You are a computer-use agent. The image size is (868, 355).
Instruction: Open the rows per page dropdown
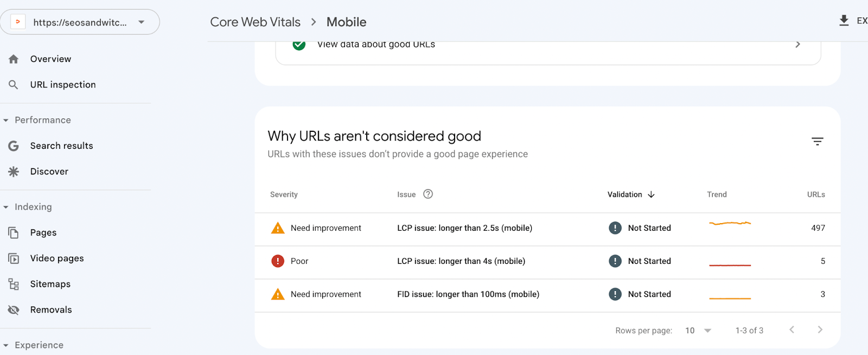pos(698,331)
